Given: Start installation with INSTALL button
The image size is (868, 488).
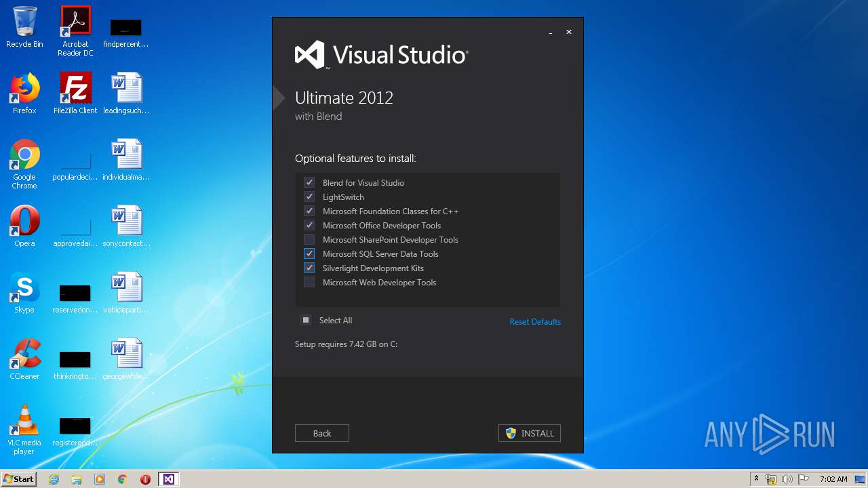Looking at the screenshot, I should 530,433.
